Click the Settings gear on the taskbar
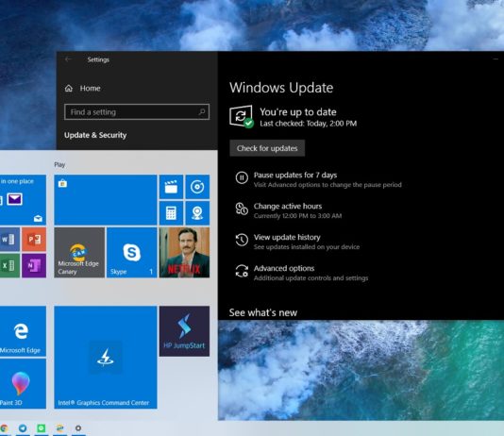Screen dimensions: 504x436 point(78,428)
